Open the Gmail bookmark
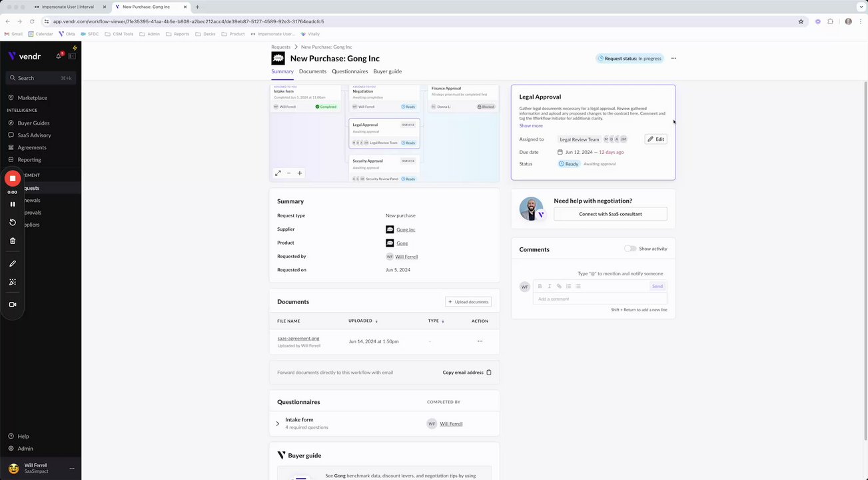Viewport: 868px width, 480px height. click(x=13, y=34)
